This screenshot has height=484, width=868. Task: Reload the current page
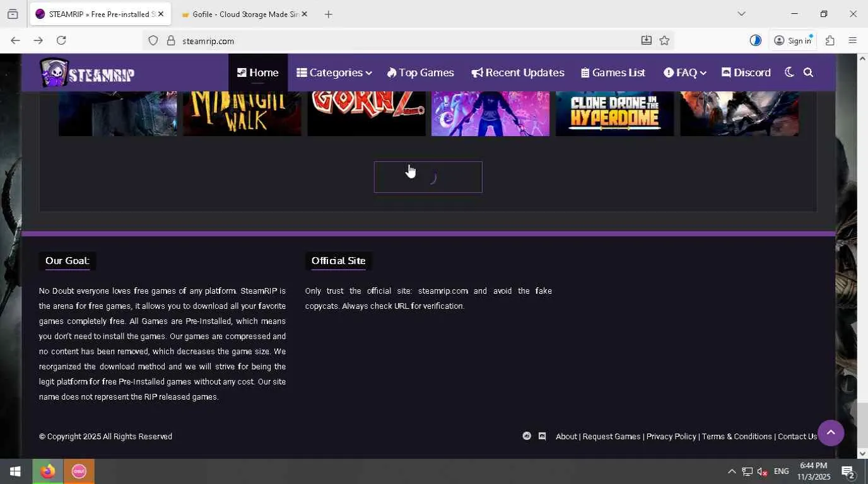pyautogui.click(x=61, y=40)
